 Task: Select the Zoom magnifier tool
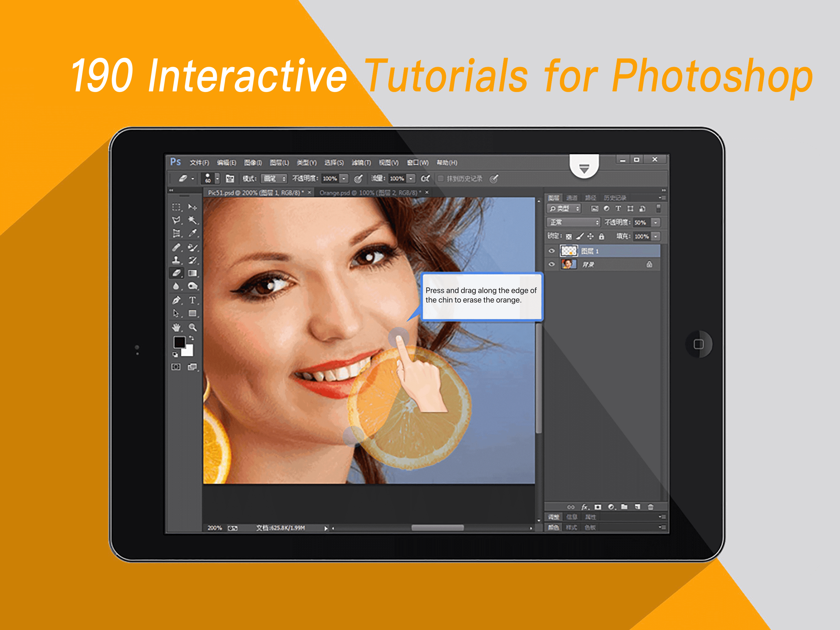(192, 327)
